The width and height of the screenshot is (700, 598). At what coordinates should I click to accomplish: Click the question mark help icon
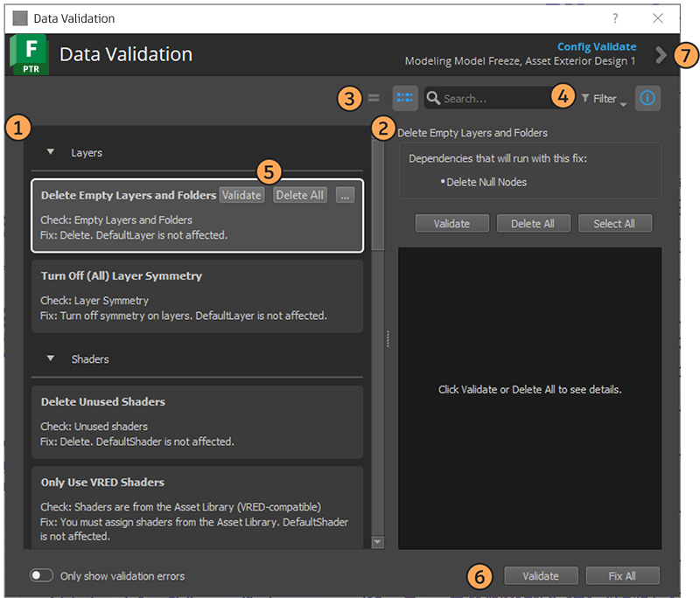(615, 17)
